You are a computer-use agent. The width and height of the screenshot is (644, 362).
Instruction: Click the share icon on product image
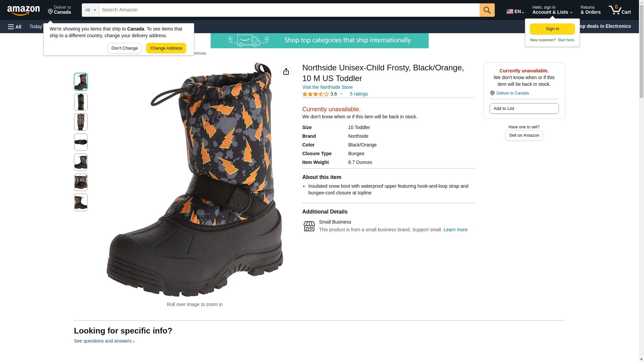[x=286, y=71]
